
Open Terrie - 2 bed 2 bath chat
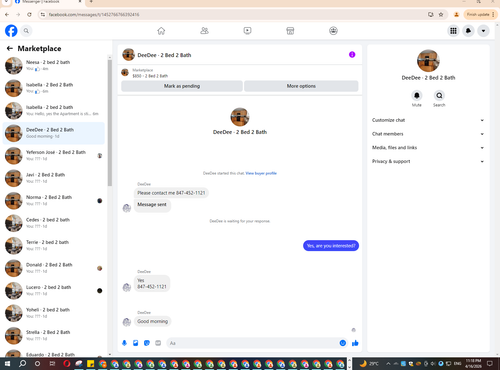click(54, 246)
